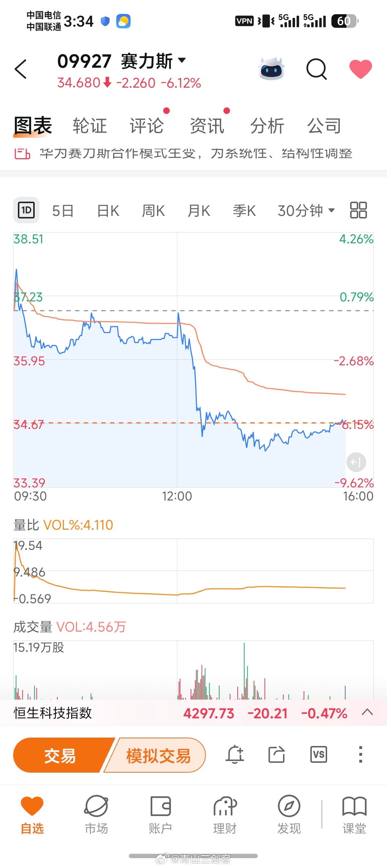This screenshot has height=868, width=387.
Task: Click the collapse arrow on price chart
Action: (356, 462)
